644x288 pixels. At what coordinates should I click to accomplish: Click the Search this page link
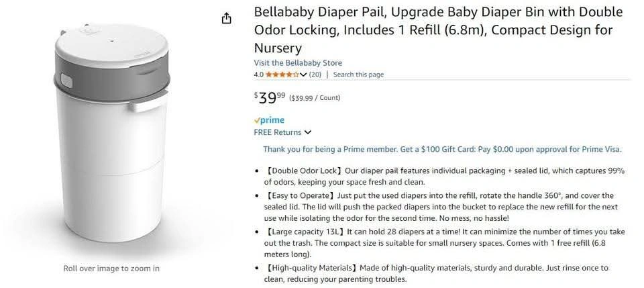click(358, 75)
